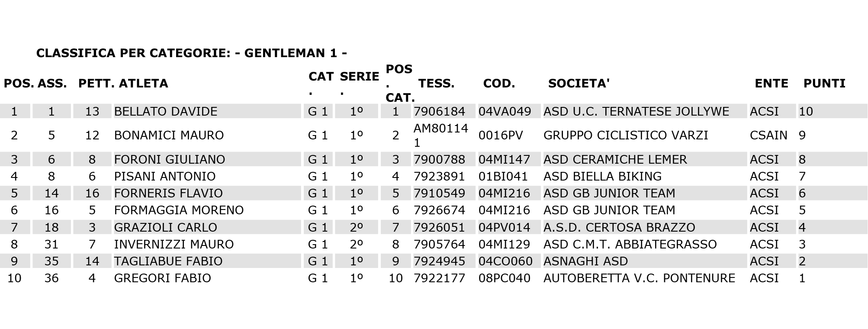
Task: Select the team ASD CERAMICHE LEMER
Action: click(x=615, y=159)
